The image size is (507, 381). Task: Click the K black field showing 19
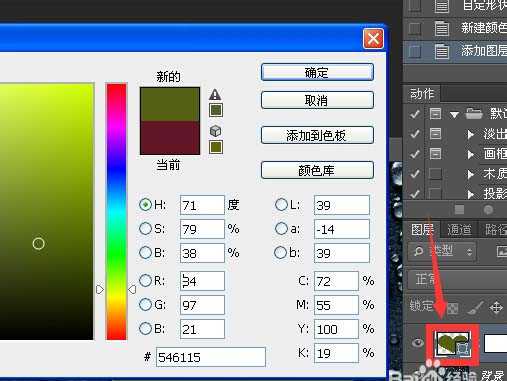[x=336, y=353]
